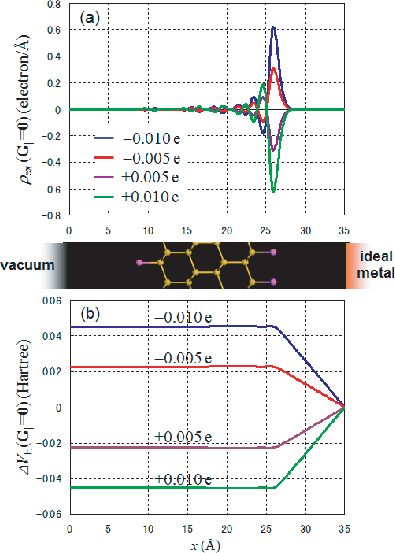The image size is (395, 553).
Task: Click the blue peak at 0.6 in panel (a)
Action: coord(273,28)
